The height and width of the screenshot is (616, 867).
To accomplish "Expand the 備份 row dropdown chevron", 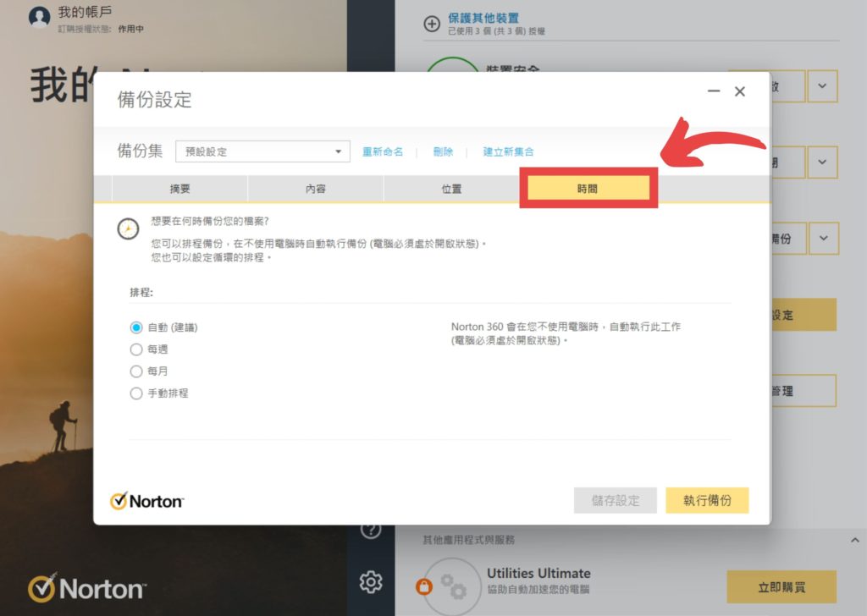I will click(x=823, y=238).
